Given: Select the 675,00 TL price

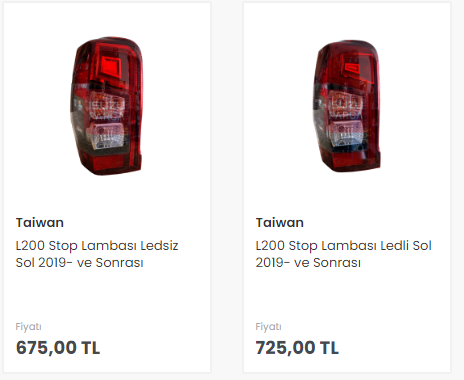Looking at the screenshot, I should [x=58, y=348].
